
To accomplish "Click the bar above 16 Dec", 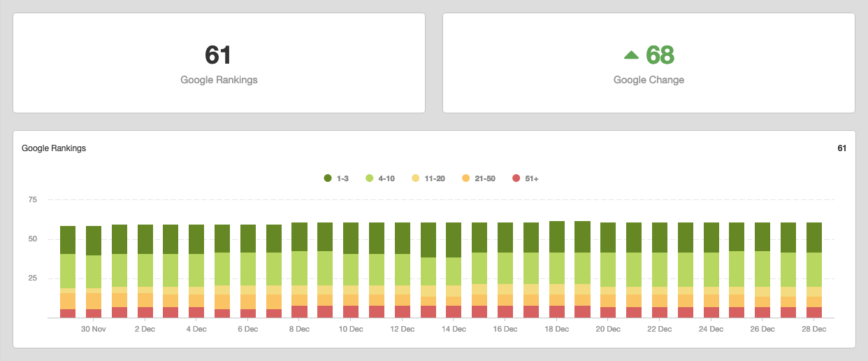I will [505, 270].
